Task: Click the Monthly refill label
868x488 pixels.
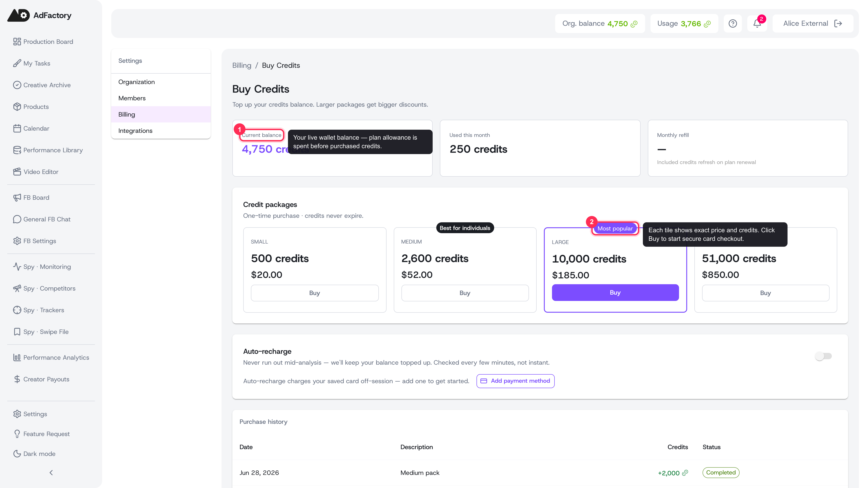Action: (672, 135)
